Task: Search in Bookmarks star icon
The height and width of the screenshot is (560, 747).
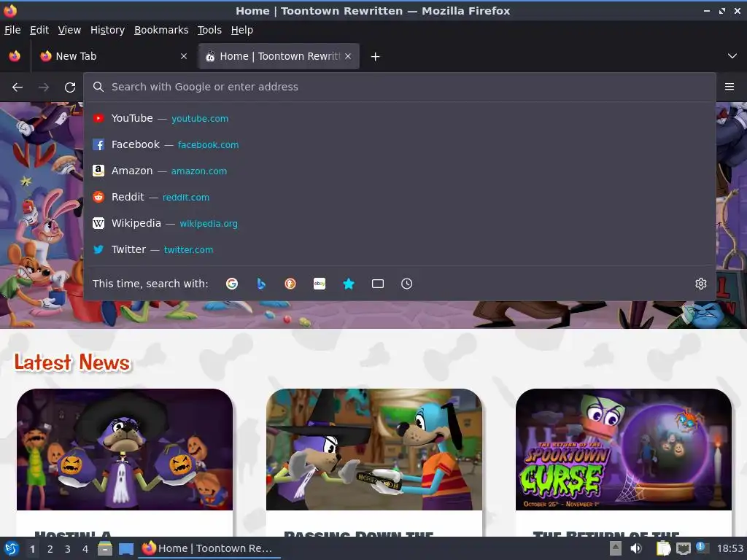Action: coord(349,284)
